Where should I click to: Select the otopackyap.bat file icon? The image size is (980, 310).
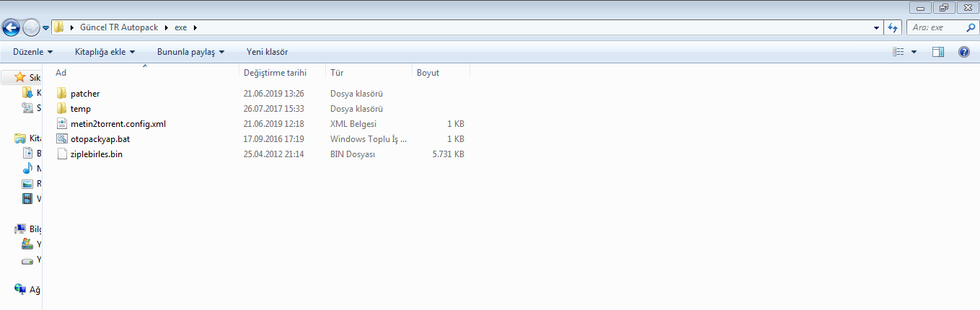click(62, 139)
